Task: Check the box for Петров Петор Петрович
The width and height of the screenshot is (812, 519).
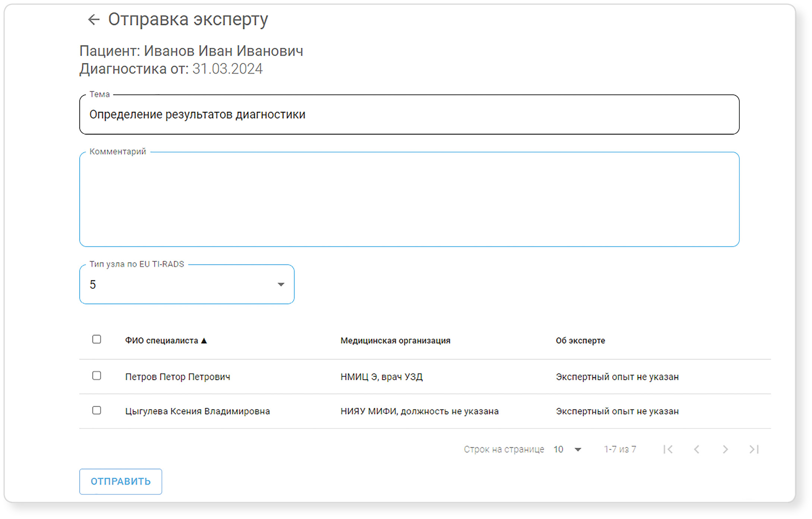Action: pyautogui.click(x=97, y=376)
